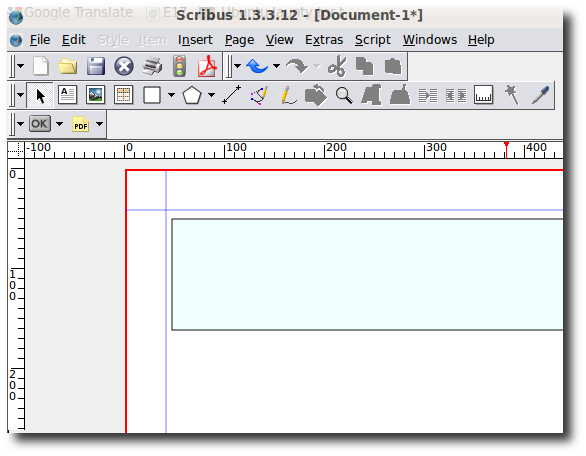Toggle the Measure ruler tool
586x456 pixels.
click(484, 95)
